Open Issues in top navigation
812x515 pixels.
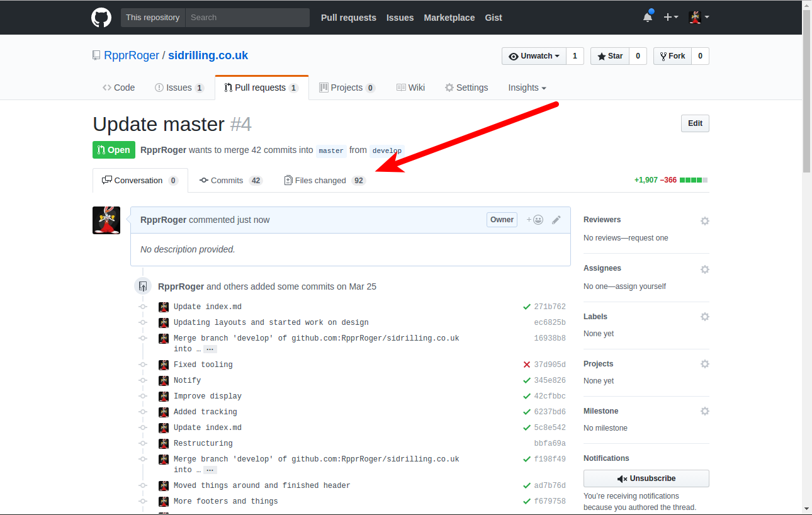click(x=400, y=18)
